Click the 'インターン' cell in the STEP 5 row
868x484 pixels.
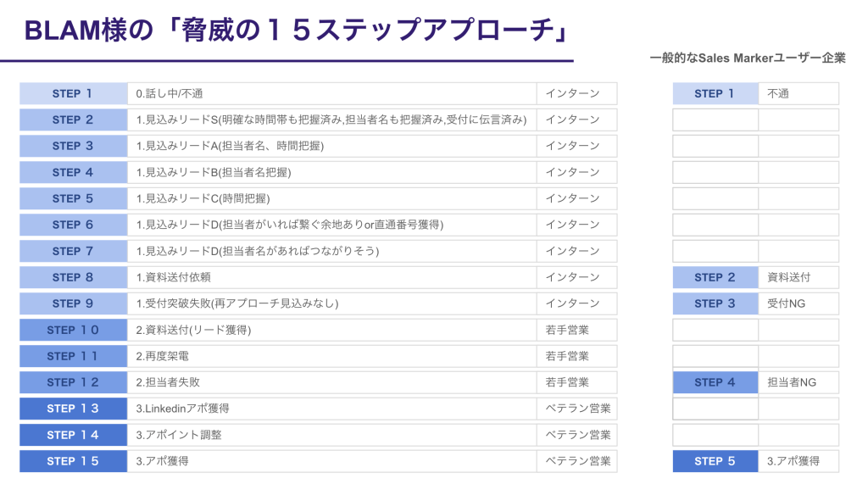(x=576, y=198)
